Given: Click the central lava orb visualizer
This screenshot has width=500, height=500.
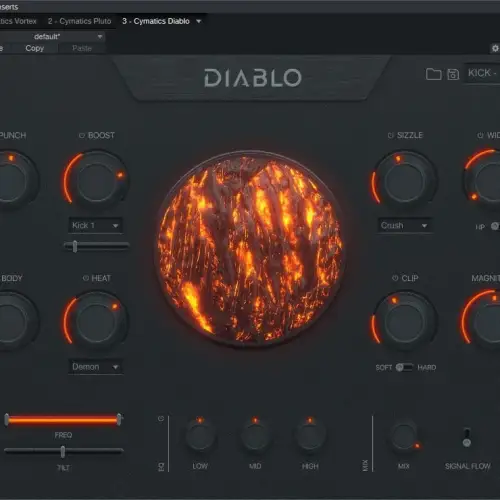Looking at the screenshot, I should tap(249, 248).
